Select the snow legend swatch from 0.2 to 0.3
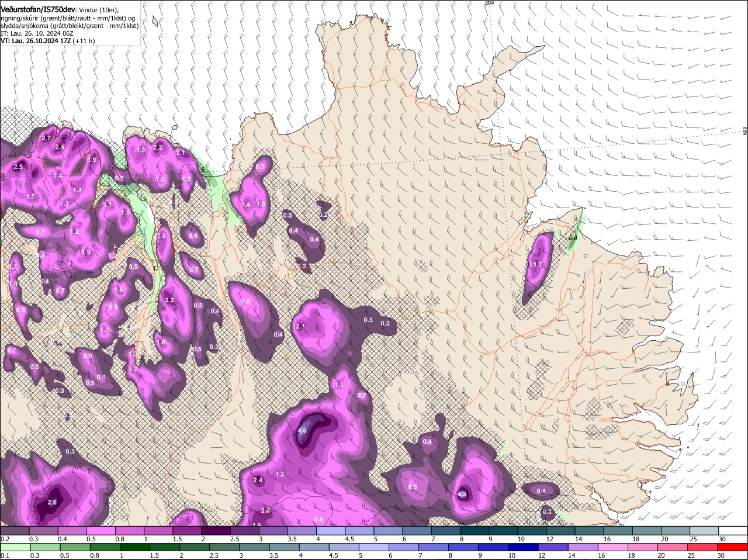Image resolution: width=748 pixels, height=560 pixels. click(15, 530)
